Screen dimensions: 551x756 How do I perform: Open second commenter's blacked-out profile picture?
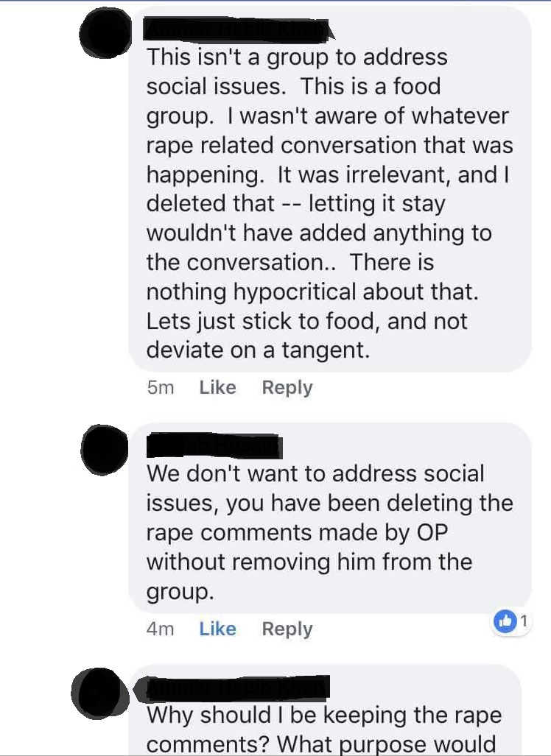[105, 449]
